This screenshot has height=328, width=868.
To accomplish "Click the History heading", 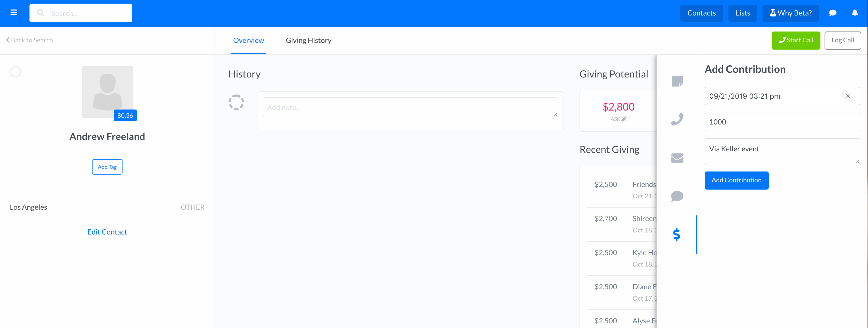I will coord(244,74).
